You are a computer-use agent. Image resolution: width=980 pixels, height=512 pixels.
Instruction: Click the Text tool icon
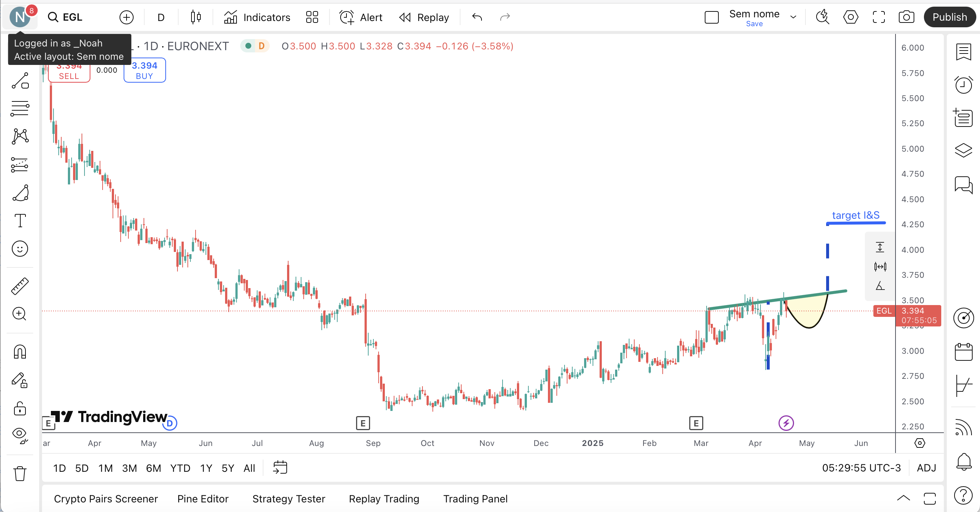pos(20,221)
